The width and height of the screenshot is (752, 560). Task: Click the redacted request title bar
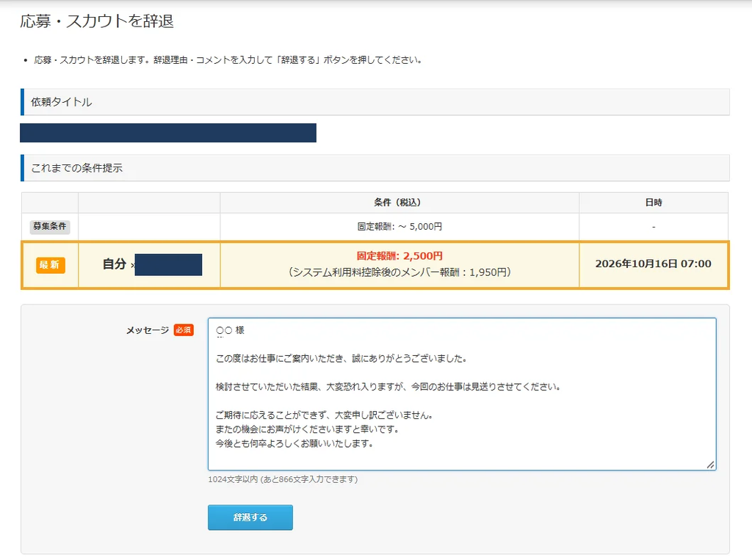coord(168,133)
